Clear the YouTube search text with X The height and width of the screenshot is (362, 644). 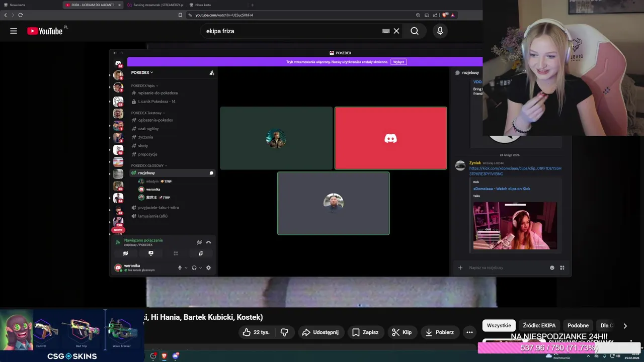click(396, 31)
